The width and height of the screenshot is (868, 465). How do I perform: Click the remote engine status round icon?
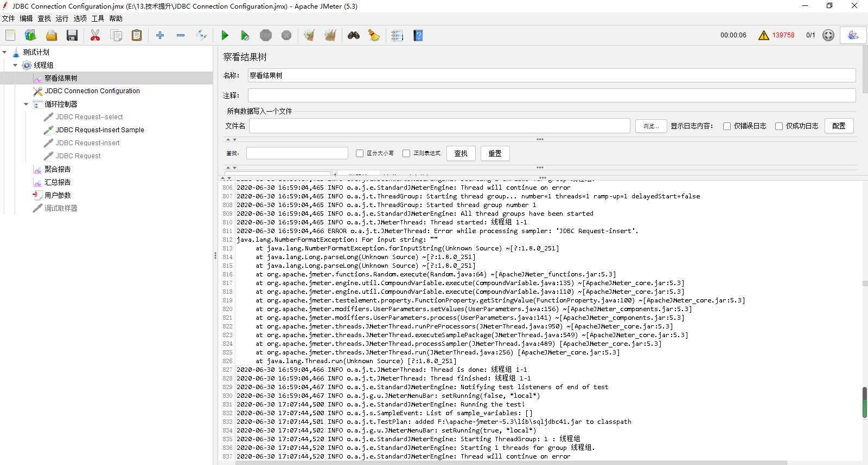(828, 35)
